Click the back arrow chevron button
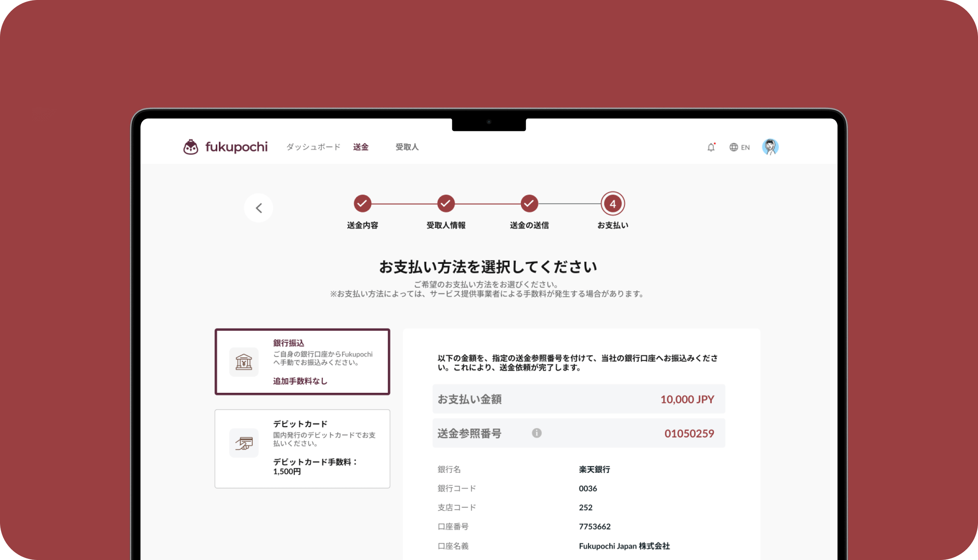Screen dimensions: 978x560 point(259,208)
